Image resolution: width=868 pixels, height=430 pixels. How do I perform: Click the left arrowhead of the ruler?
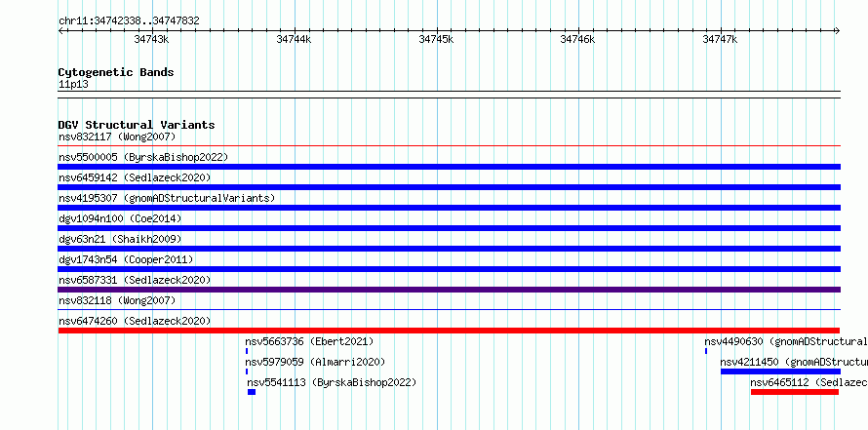point(60,31)
